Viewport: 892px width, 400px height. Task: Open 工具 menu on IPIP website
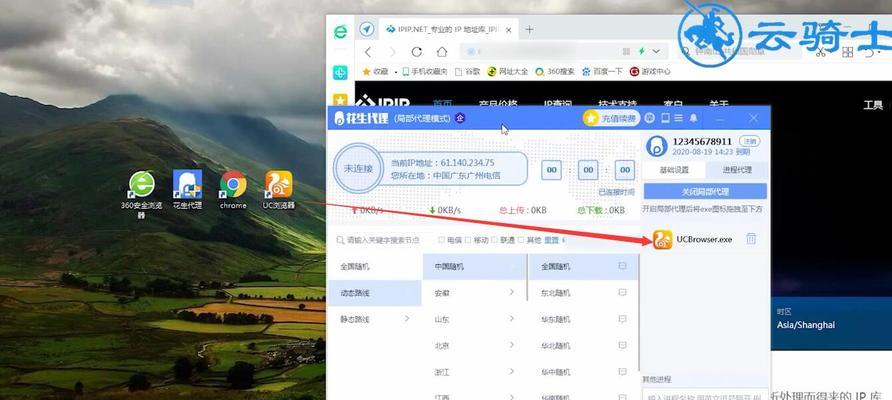tap(873, 105)
